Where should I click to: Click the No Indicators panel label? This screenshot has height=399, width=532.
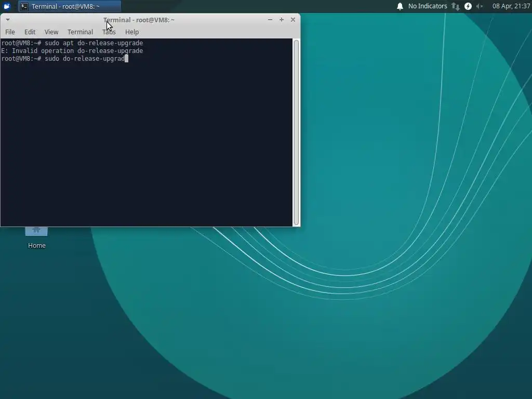pyautogui.click(x=428, y=6)
